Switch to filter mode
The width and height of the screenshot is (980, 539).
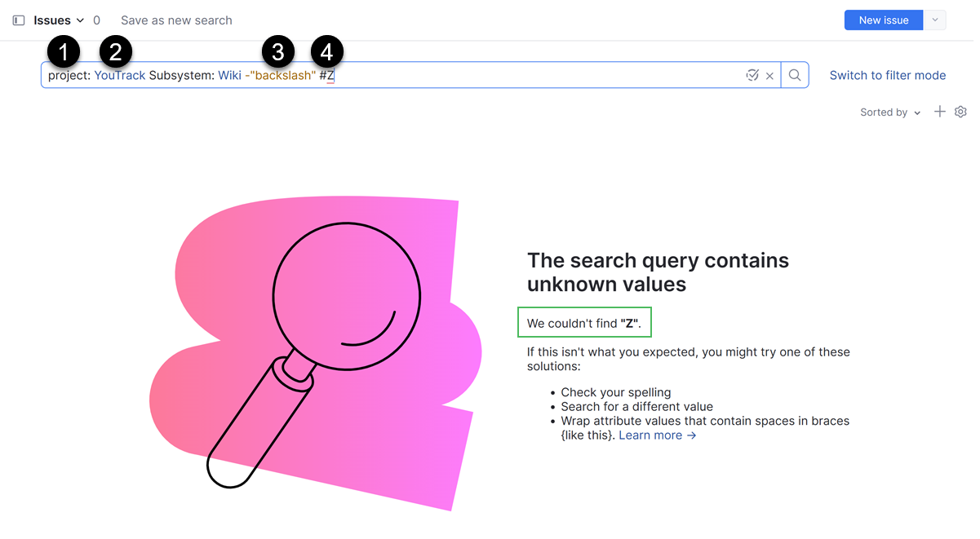coord(888,75)
